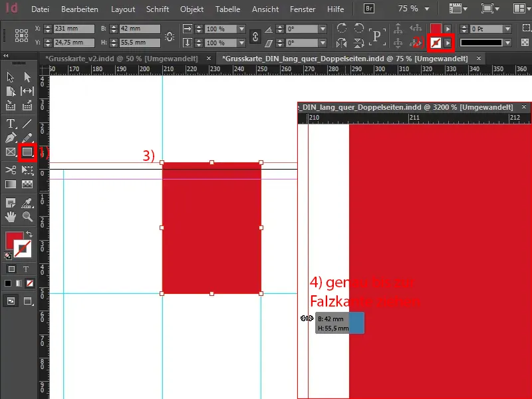
Task: Open the Layout menu
Action: tap(123, 9)
